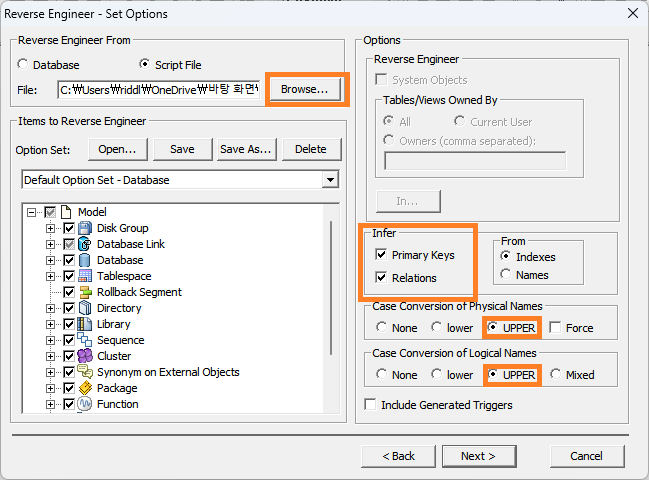This screenshot has width=649, height=480.
Task: Select the Script File radio button
Action: pos(144,64)
